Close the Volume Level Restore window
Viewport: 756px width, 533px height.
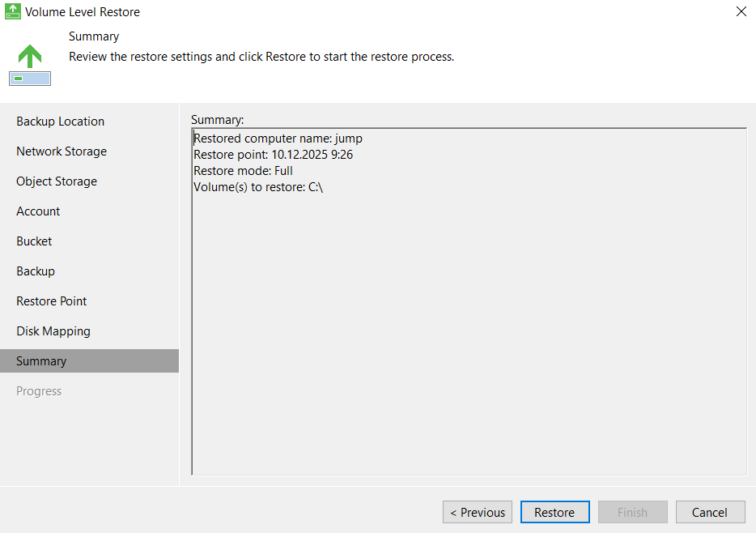(x=741, y=12)
